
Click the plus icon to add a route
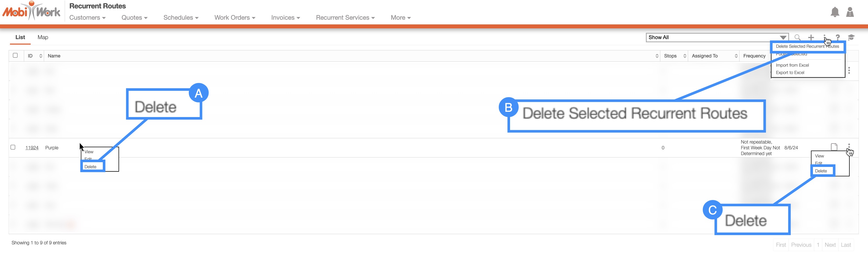point(811,38)
